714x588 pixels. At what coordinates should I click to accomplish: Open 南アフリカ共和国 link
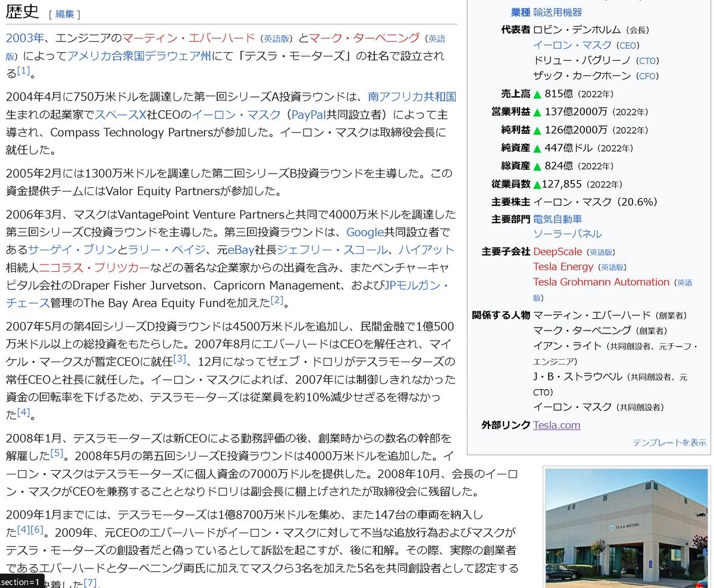(x=412, y=96)
